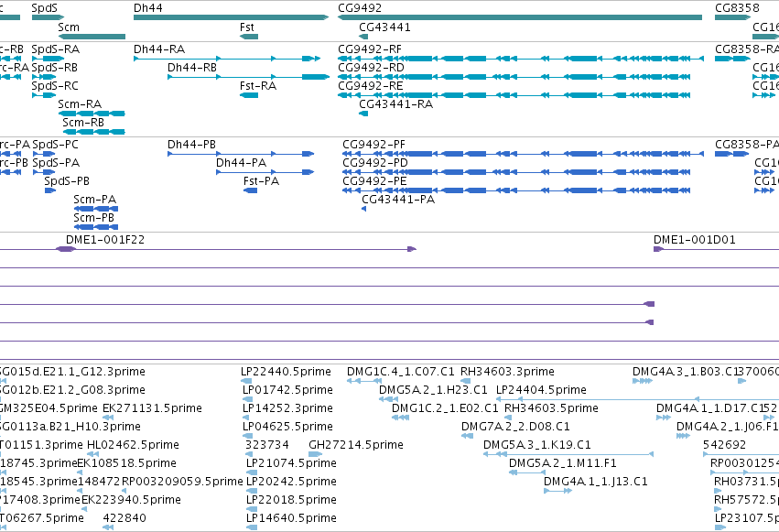Click protein Scm-PB
Image resolution: width=779 pixels, height=532 pixels.
point(96,227)
